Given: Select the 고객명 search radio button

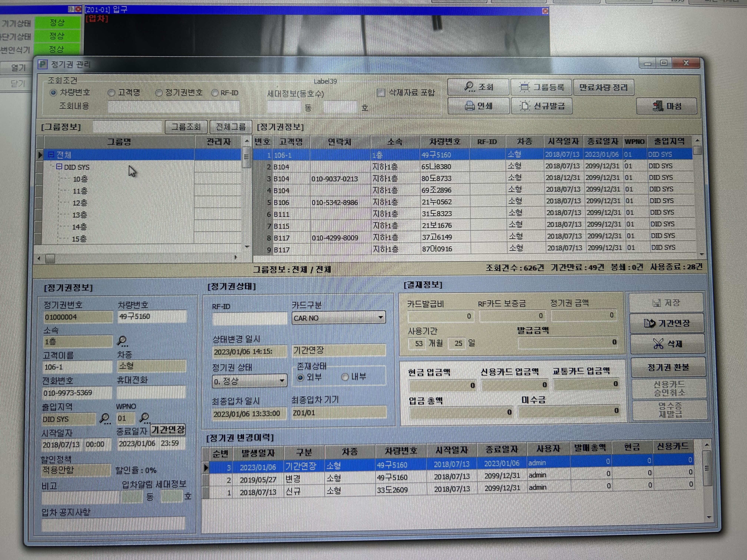Looking at the screenshot, I should [112, 93].
